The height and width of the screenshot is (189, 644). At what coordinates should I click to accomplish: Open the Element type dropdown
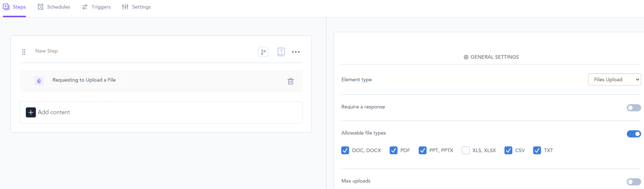click(614, 79)
